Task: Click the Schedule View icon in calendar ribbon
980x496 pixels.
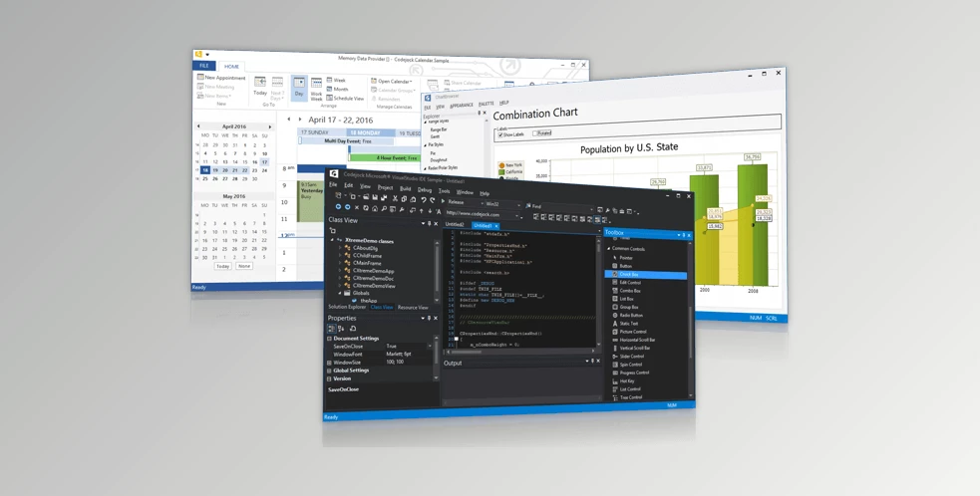Action: pyautogui.click(x=329, y=98)
